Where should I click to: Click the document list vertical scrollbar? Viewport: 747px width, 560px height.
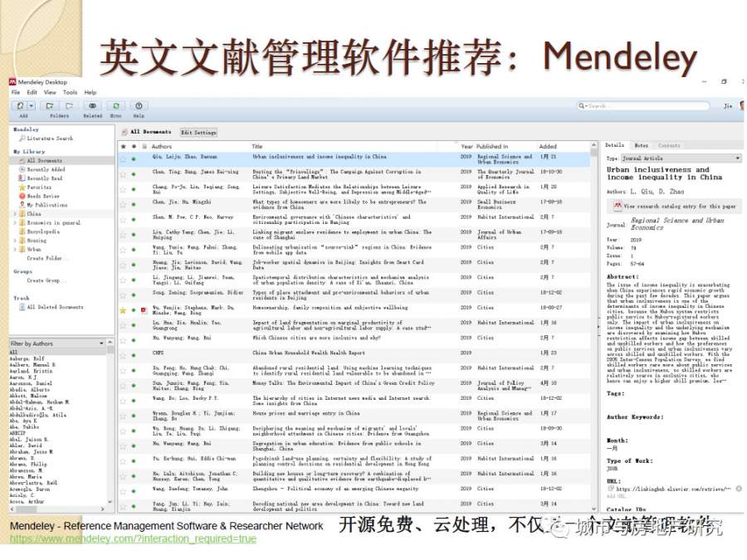coord(593,329)
